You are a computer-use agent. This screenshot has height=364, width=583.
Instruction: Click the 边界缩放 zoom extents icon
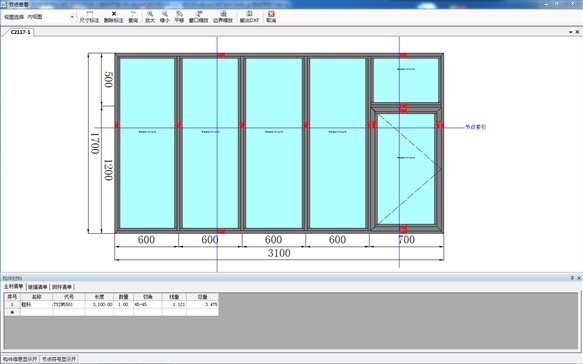point(223,17)
